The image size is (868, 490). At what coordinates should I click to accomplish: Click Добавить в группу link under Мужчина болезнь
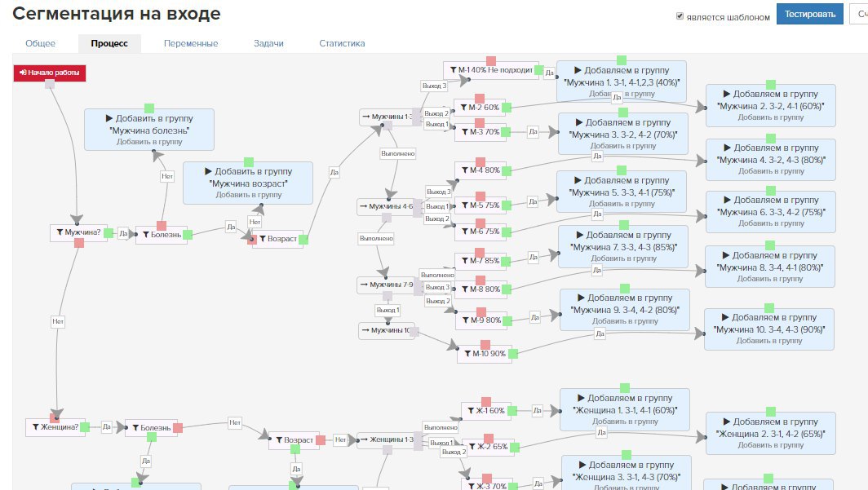149,142
